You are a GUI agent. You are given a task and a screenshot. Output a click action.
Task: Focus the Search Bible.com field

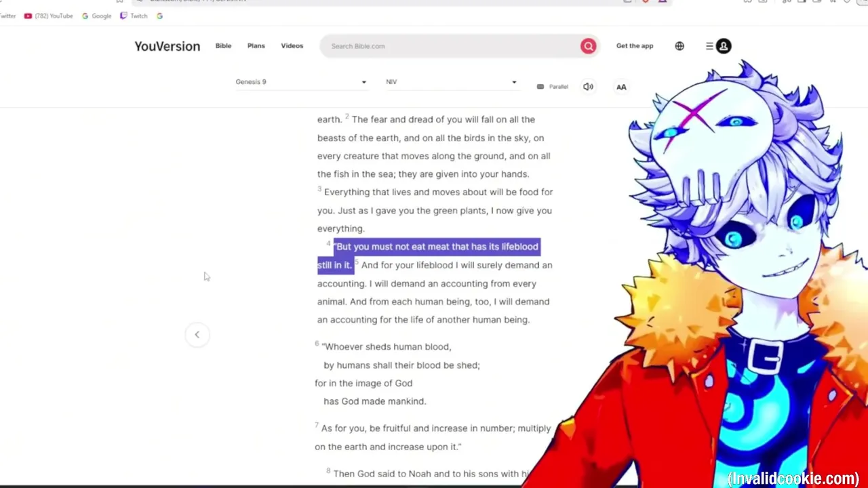click(451, 46)
